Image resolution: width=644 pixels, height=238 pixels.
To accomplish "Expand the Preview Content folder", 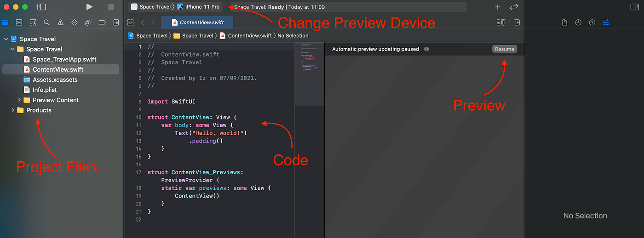I will click(x=19, y=100).
